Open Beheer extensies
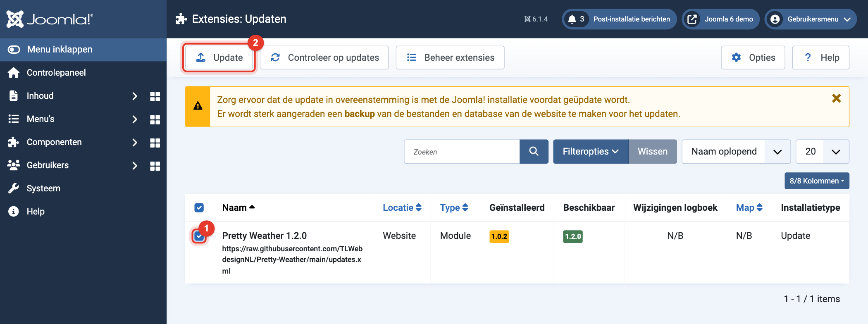This screenshot has width=868, height=324. pos(450,57)
